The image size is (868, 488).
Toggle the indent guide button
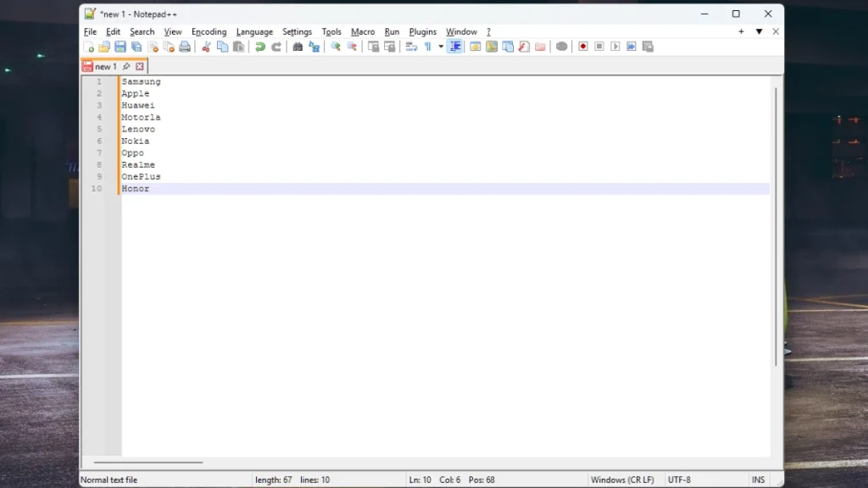coord(455,47)
